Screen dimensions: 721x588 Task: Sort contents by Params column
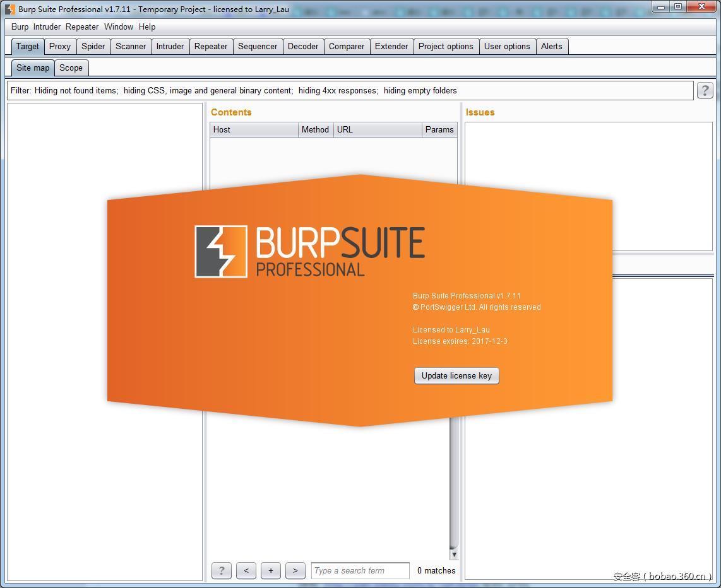(x=439, y=129)
